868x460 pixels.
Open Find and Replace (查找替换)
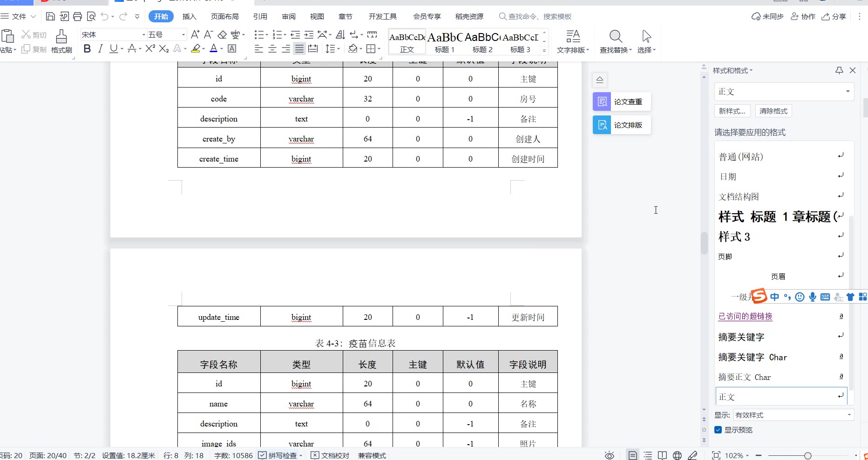point(616,41)
